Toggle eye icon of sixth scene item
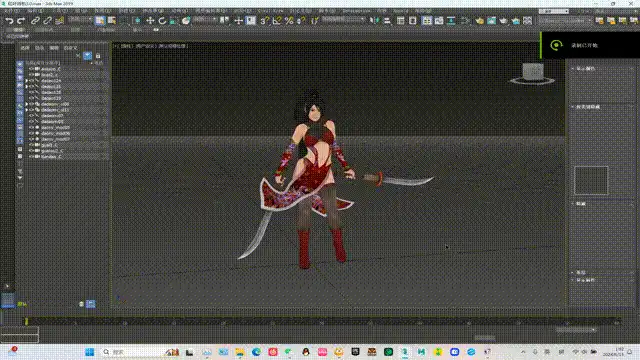640x360 pixels. tap(31, 98)
